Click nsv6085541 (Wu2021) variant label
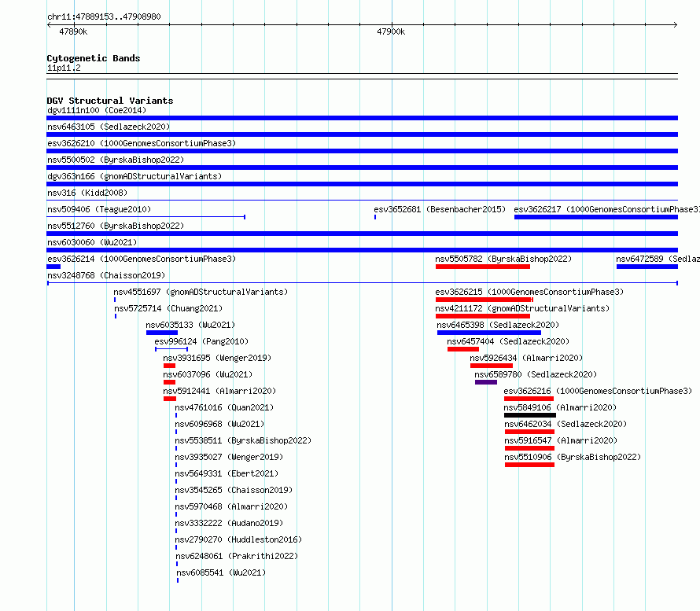The width and height of the screenshot is (700, 611). tap(221, 572)
